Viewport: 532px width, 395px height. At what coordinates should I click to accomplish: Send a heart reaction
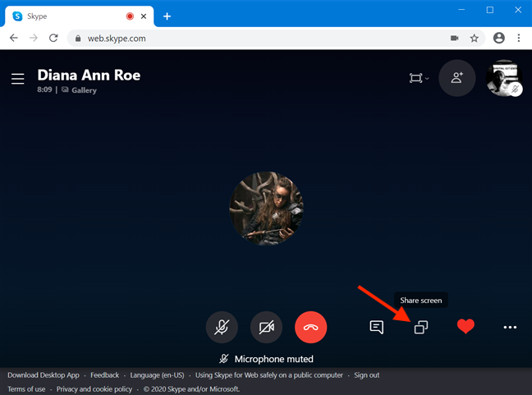coord(465,327)
